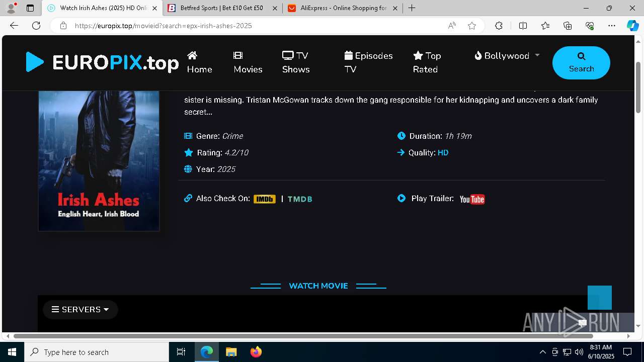This screenshot has width=644, height=362.
Task: Click the play icon beside Play Trailer
Action: pyautogui.click(x=401, y=198)
